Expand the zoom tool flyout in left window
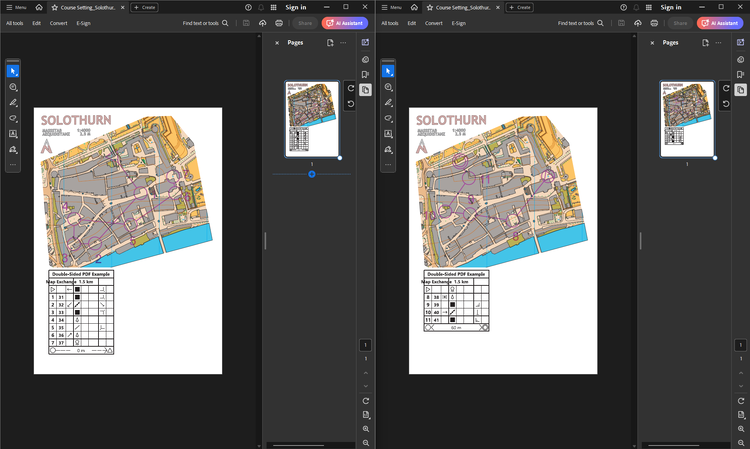The height and width of the screenshot is (449, 750). click(13, 87)
